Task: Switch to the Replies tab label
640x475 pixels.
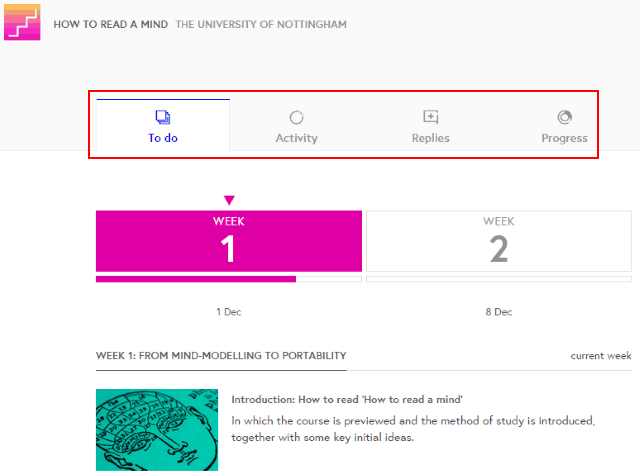Action: [x=430, y=138]
